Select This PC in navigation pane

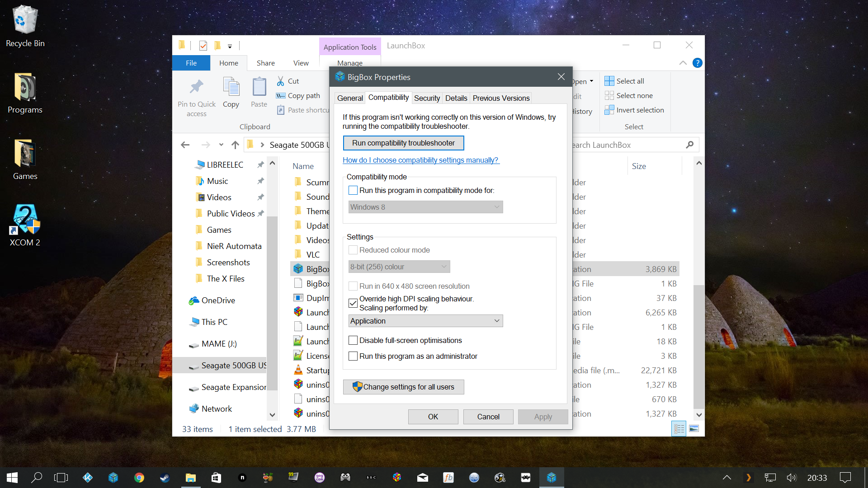point(214,322)
